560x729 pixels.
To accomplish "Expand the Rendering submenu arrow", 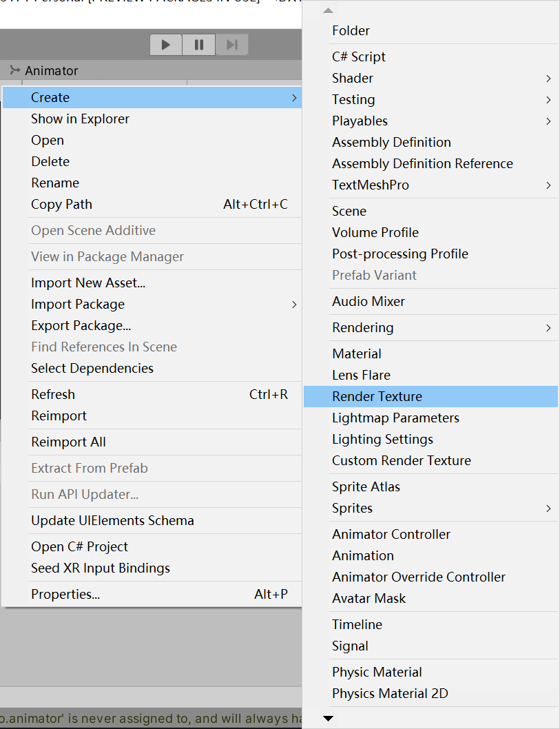I will point(548,328).
